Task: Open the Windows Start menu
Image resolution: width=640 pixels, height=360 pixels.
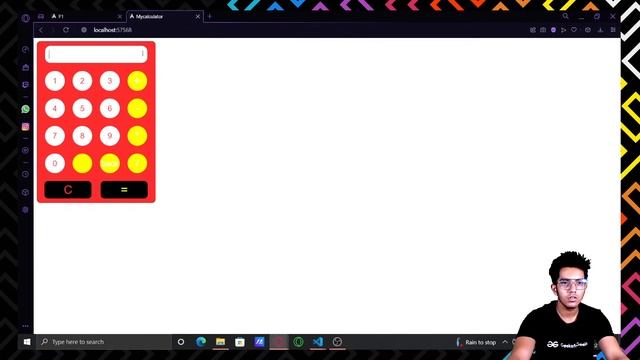Action: click(x=27, y=342)
